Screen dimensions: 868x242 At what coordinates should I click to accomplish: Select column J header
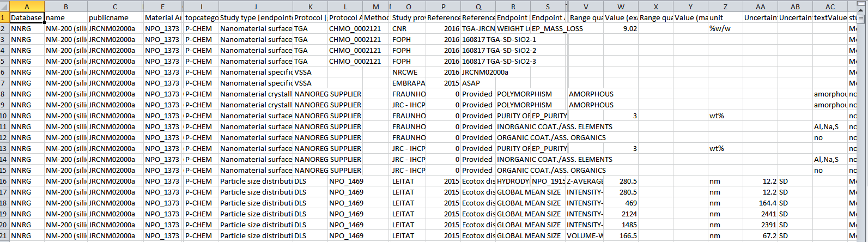coord(256,7)
